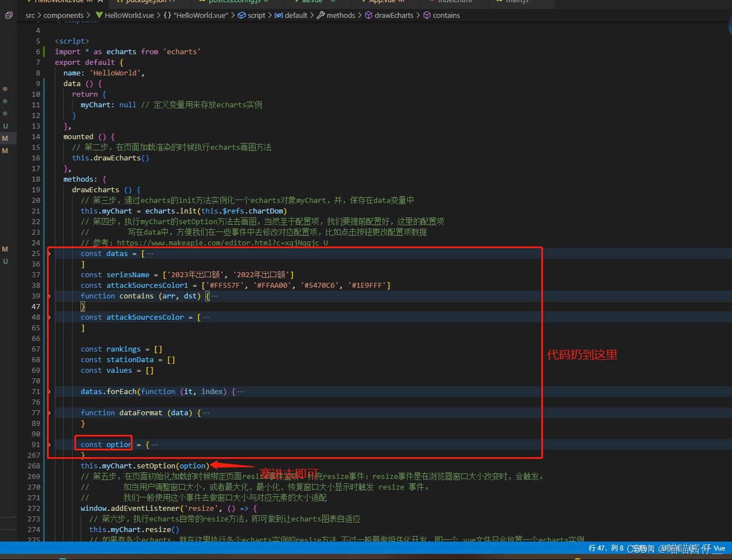The width and height of the screenshot is (732, 560).
Task: Open the makeapie.com editor link in comment
Action: coord(223,243)
